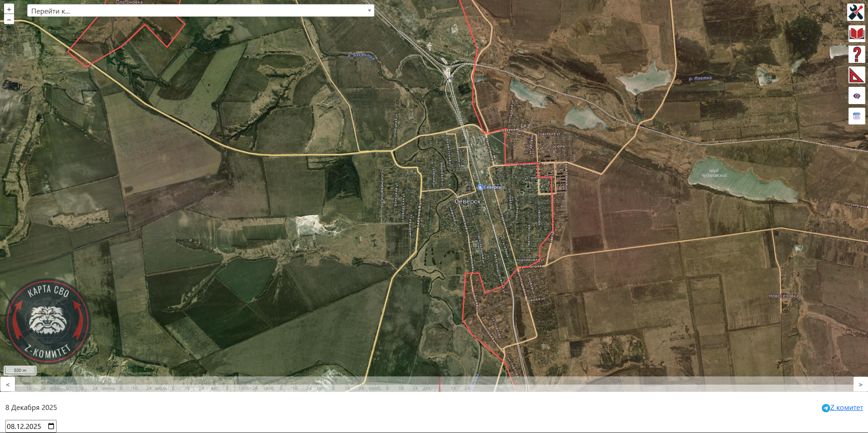Open the red book legend icon
This screenshot has width=868, height=433.
tap(856, 33)
